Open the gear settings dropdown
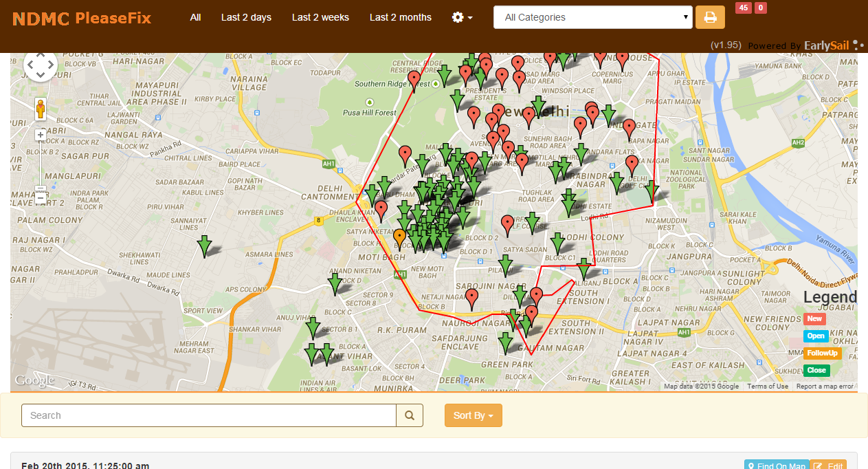 pos(463,17)
